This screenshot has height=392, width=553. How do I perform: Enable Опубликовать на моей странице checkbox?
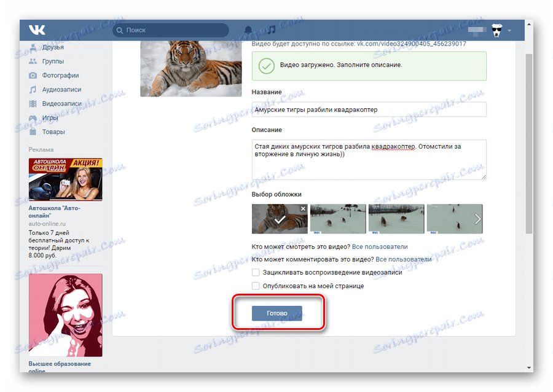tap(256, 286)
